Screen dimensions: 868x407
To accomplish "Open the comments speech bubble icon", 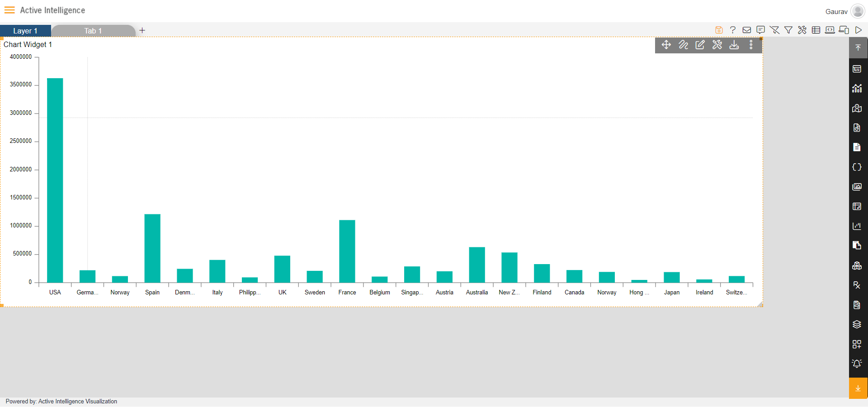I will [x=761, y=30].
